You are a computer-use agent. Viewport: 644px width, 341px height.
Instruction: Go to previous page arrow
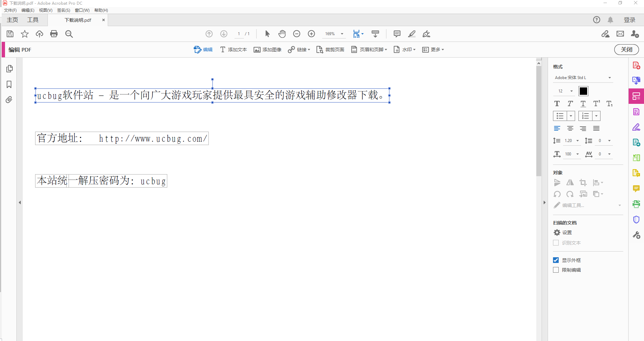tap(209, 34)
